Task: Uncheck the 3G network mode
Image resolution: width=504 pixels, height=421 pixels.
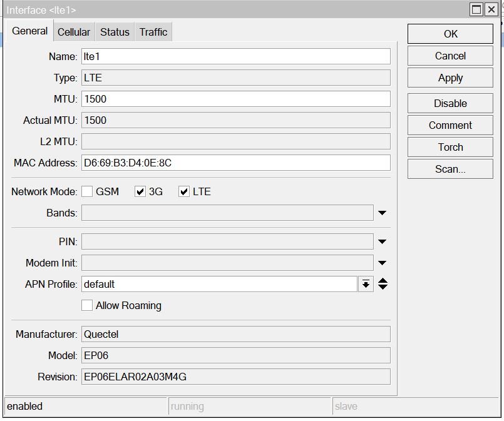Action: coord(140,192)
